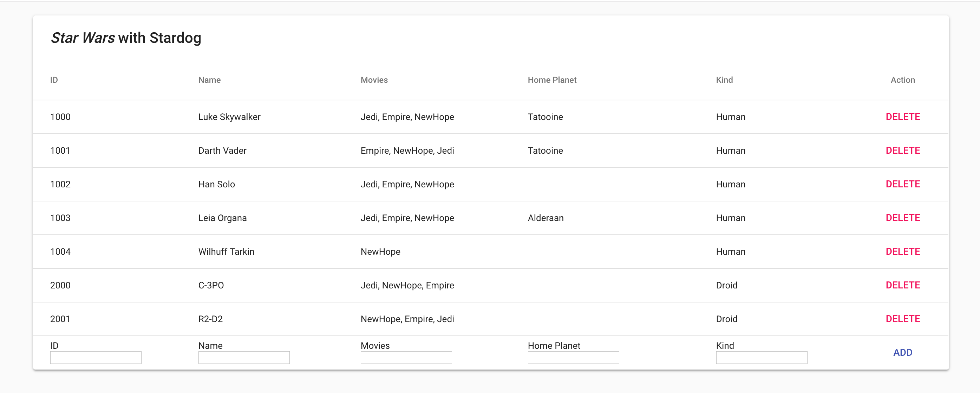Click the Kind text field
This screenshot has width=980, height=393.
[x=761, y=357]
